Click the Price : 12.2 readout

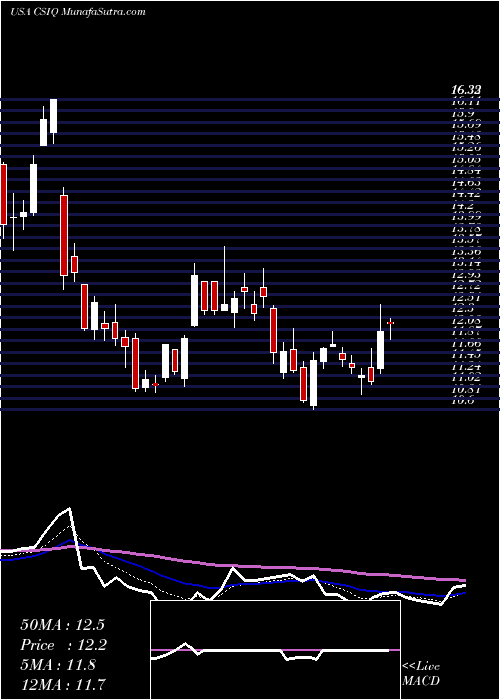tap(62, 645)
